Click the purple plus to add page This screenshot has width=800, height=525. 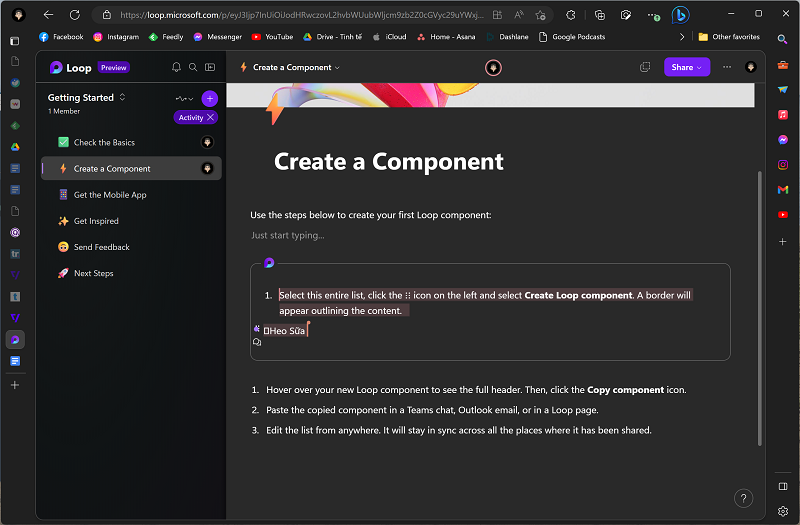click(210, 98)
